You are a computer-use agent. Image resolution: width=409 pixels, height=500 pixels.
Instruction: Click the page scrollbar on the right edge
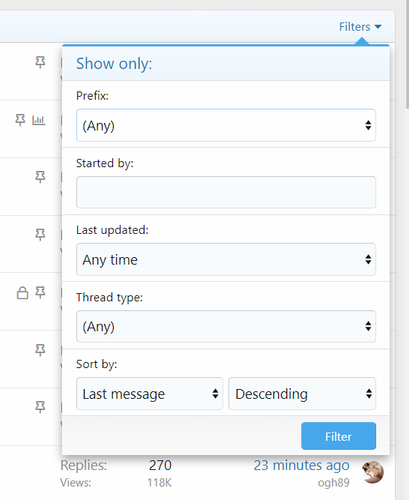[x=407, y=53]
